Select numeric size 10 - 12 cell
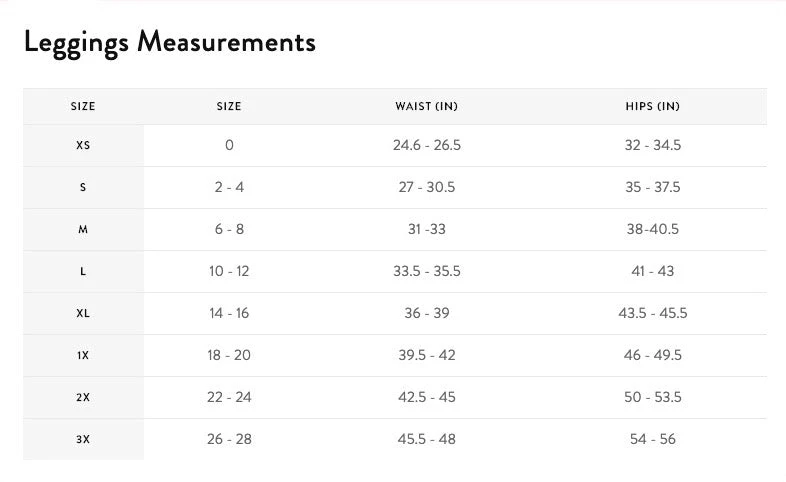 pyautogui.click(x=229, y=271)
